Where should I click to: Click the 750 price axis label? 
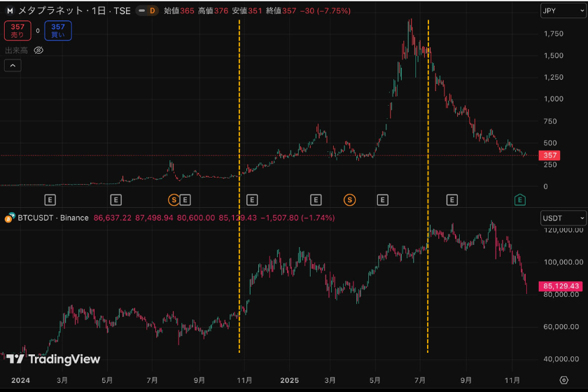[x=550, y=121]
